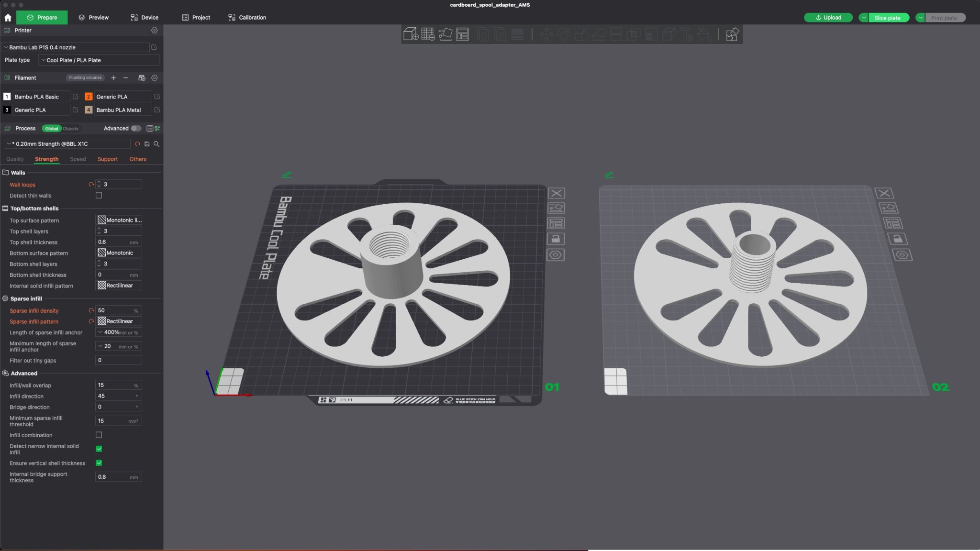Click the Auto orient toolbar icon

(445, 34)
